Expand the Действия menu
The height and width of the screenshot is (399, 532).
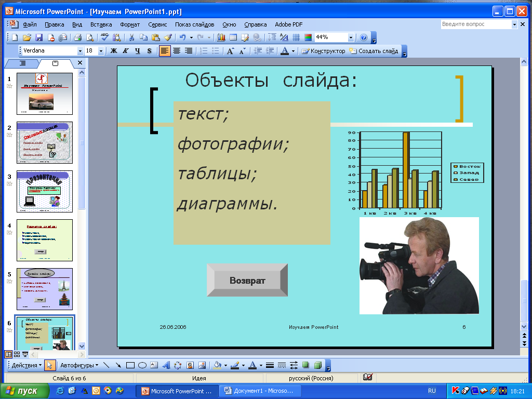[26, 365]
